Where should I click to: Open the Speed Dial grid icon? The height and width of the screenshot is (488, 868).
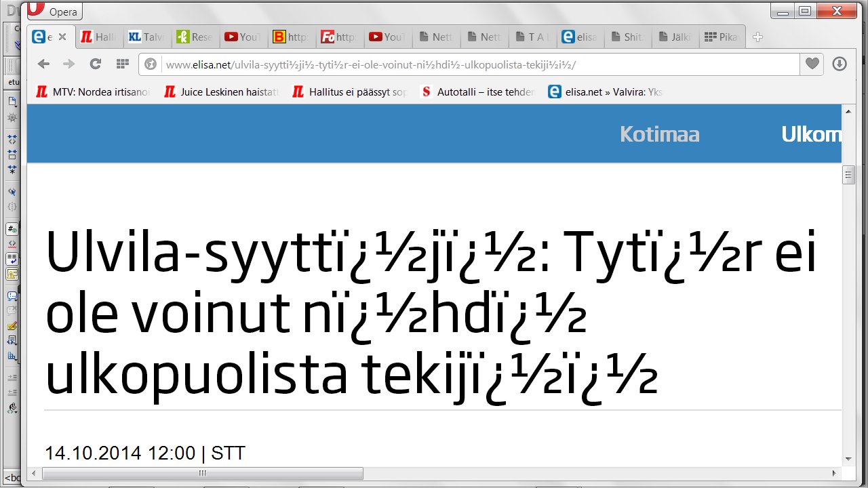(x=122, y=64)
